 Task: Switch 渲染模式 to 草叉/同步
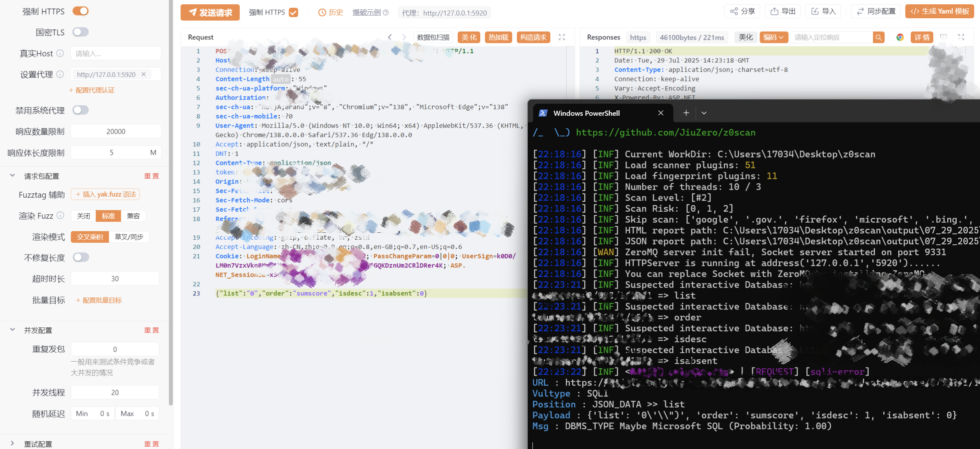pyautogui.click(x=129, y=237)
